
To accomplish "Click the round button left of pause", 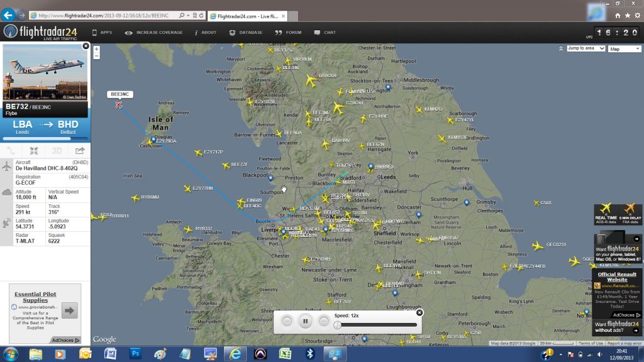I will click(x=287, y=321).
